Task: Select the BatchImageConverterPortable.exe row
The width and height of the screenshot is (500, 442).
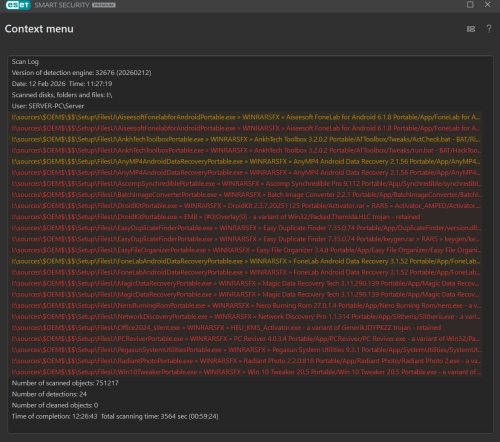Action: [x=246, y=195]
